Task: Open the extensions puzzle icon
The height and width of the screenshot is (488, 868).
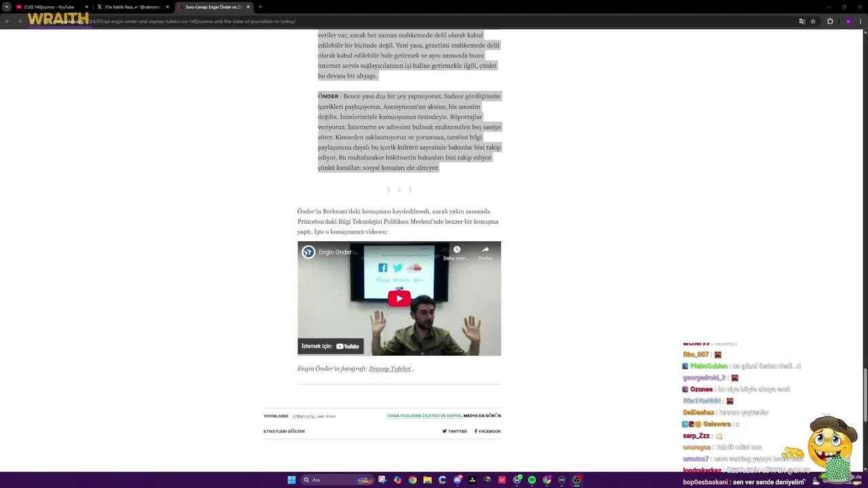Action: click(x=830, y=21)
